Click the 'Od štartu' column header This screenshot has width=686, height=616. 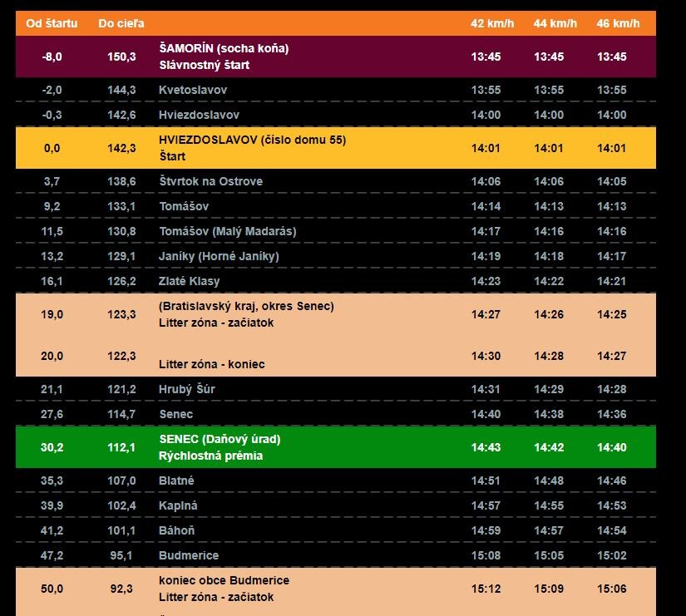pyautogui.click(x=52, y=23)
